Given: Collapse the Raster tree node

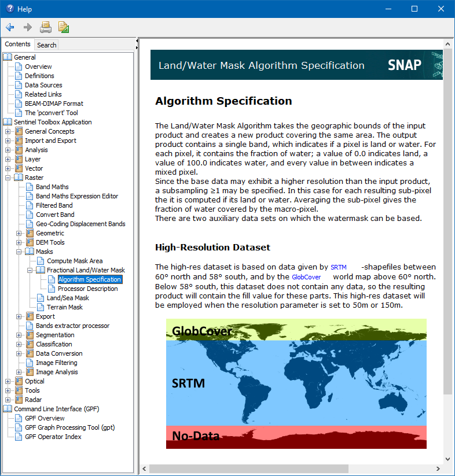Looking at the screenshot, I should click(x=8, y=178).
